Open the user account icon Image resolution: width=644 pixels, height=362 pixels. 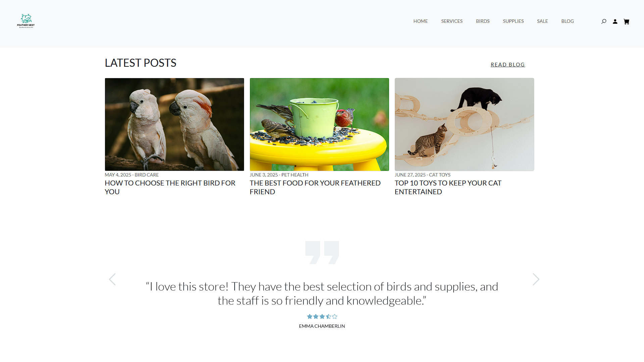(x=615, y=21)
